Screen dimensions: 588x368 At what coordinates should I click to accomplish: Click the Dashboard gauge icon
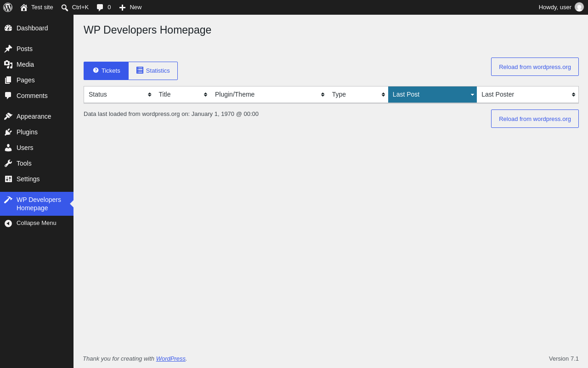point(8,28)
